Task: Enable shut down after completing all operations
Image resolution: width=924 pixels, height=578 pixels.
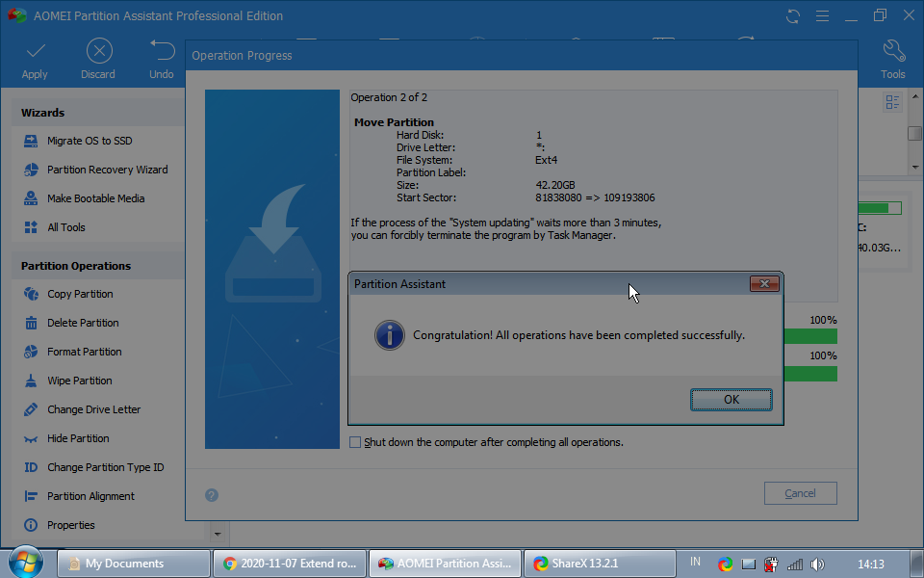Action: tap(355, 442)
